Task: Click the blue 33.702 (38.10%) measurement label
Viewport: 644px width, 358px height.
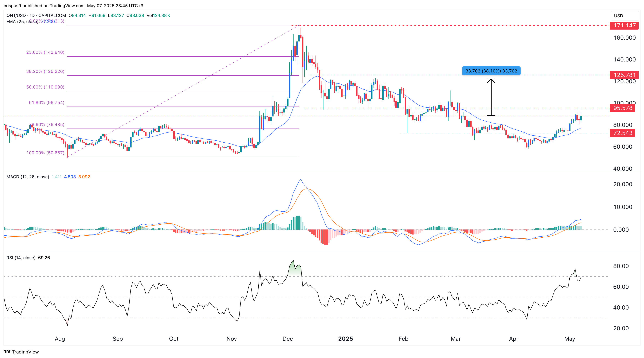Action: pos(491,71)
